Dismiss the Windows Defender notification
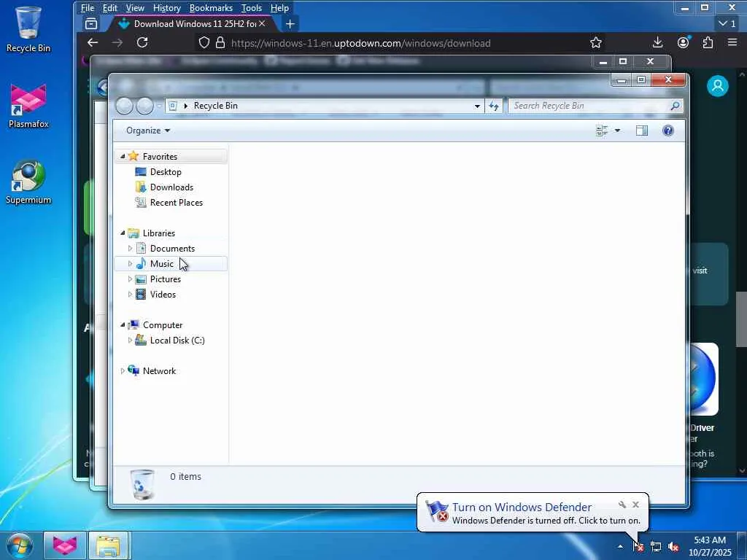747x560 pixels. point(635,505)
